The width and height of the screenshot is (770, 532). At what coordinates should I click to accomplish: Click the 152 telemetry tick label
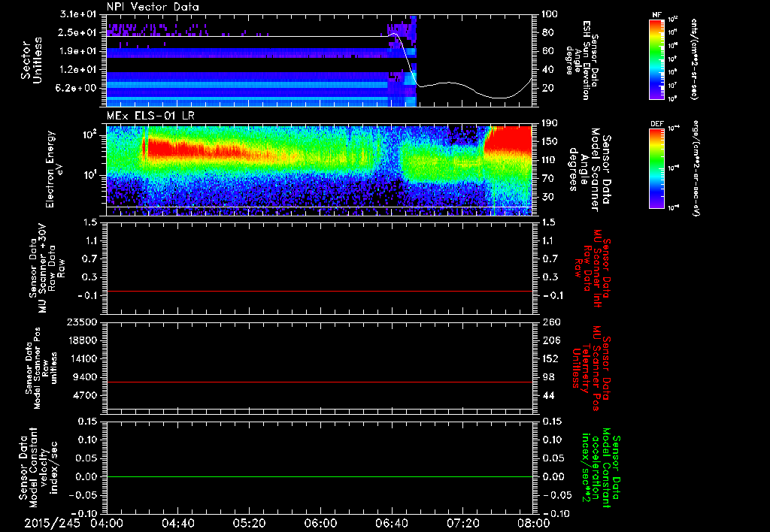pos(550,358)
